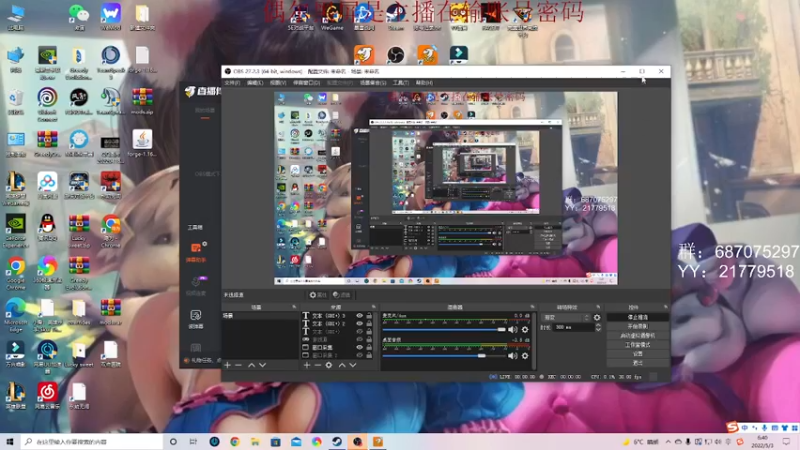This screenshot has width=800, height=450.
Task: Open the 帮助(H) menu in OBS
Action: pyautogui.click(x=424, y=83)
